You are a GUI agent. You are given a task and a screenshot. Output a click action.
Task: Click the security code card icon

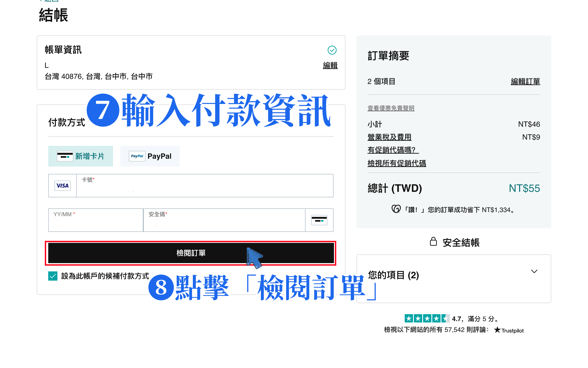tap(319, 220)
